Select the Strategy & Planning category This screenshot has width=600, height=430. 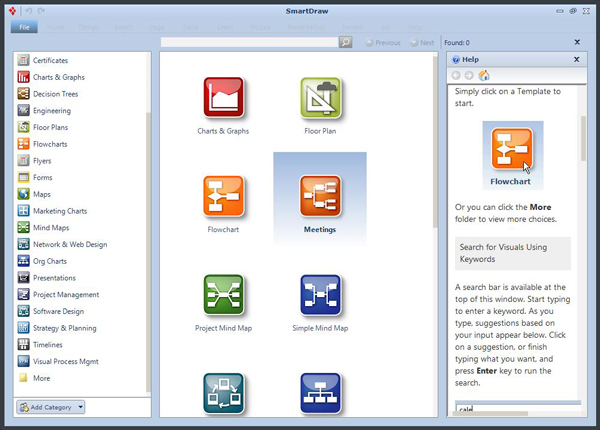(57, 328)
